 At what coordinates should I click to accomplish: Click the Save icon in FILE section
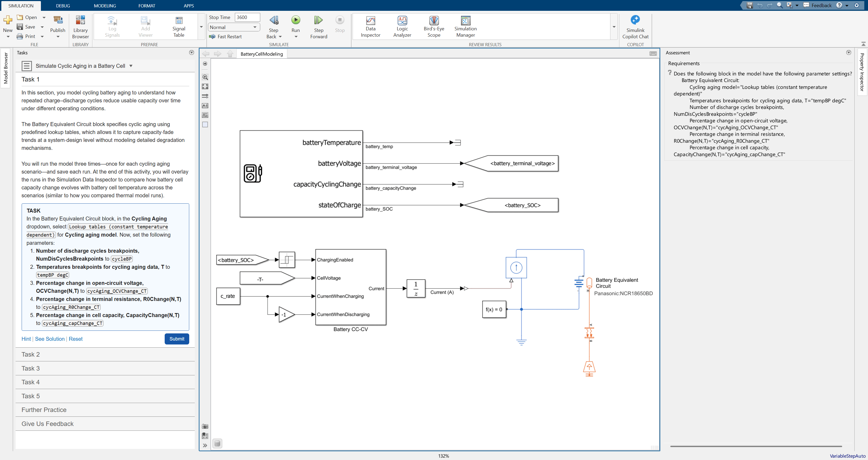pyautogui.click(x=20, y=27)
